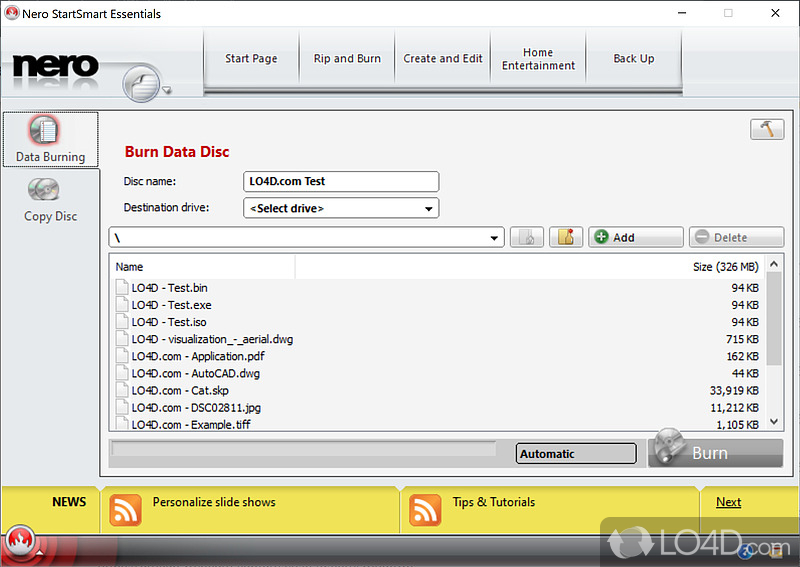Switch to the Back Up tab

point(634,59)
